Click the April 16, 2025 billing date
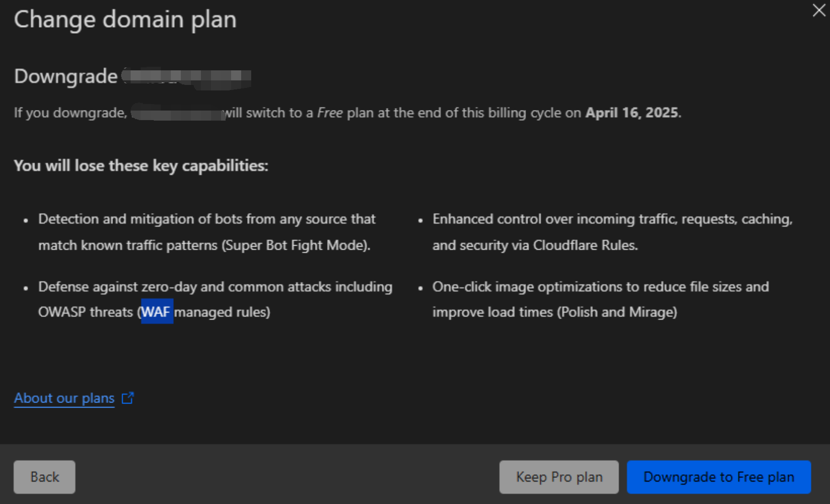830x504 pixels. click(x=632, y=113)
